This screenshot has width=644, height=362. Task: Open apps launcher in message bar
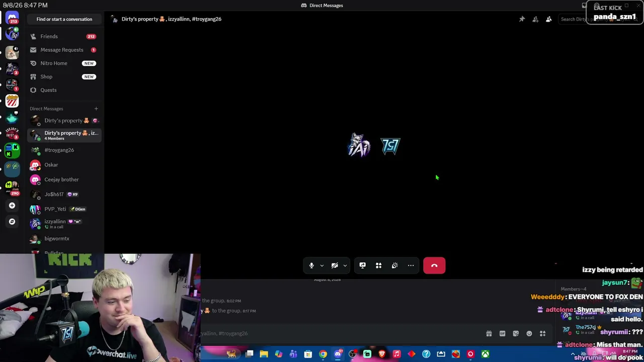(x=542, y=333)
